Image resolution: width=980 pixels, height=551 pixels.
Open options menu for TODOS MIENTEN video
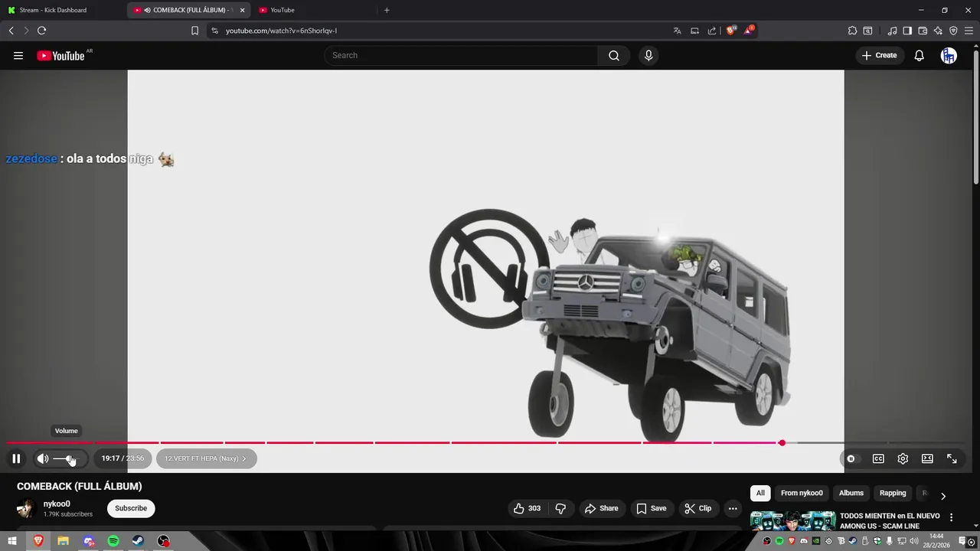coord(952,517)
